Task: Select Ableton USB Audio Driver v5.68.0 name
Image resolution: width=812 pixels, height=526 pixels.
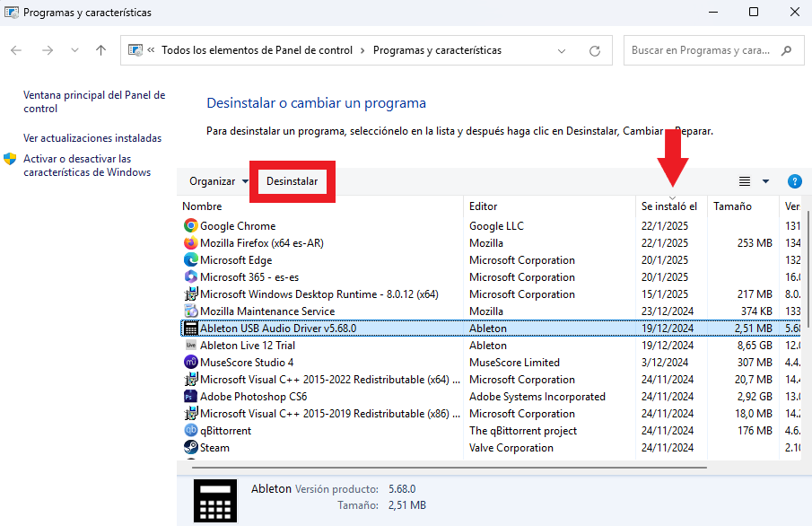Action: (x=278, y=329)
